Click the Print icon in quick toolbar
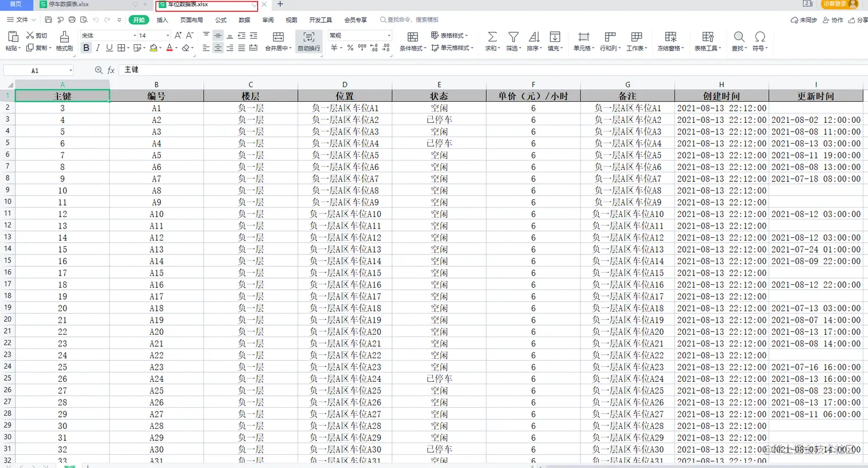 (x=72, y=20)
